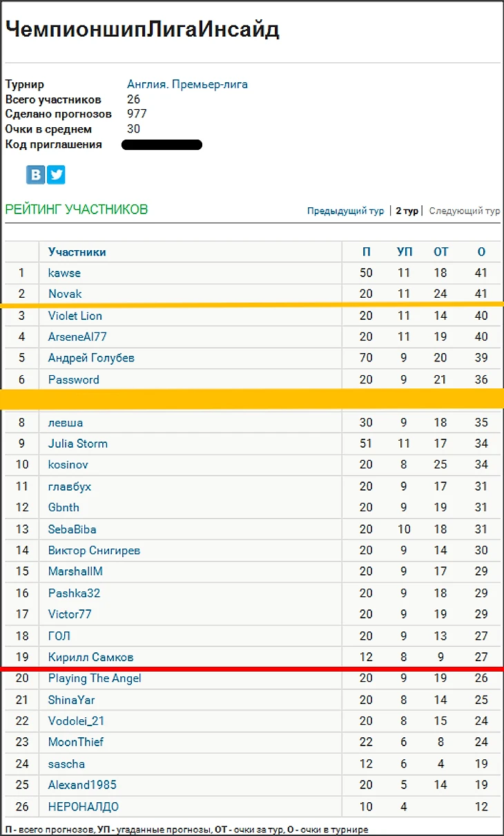Open Julia Storm participant link
This screenshot has width=504, height=836.
coord(78,444)
